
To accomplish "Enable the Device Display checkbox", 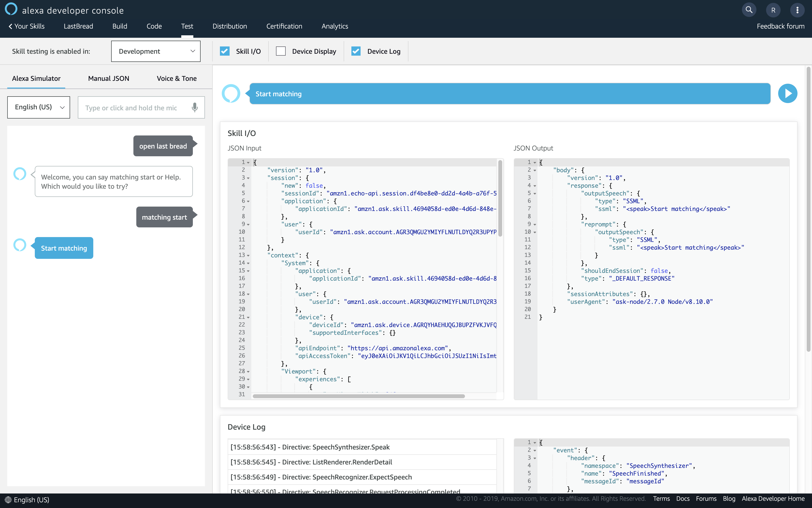I will pos(281,51).
